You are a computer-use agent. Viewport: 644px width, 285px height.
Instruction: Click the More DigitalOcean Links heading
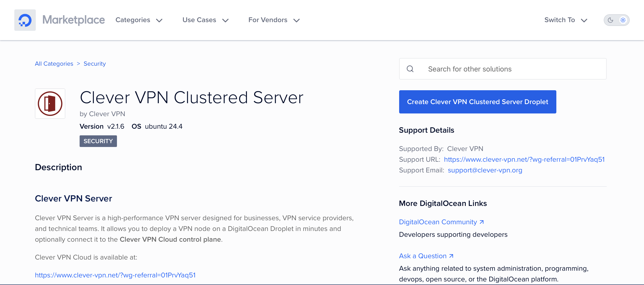(x=443, y=203)
